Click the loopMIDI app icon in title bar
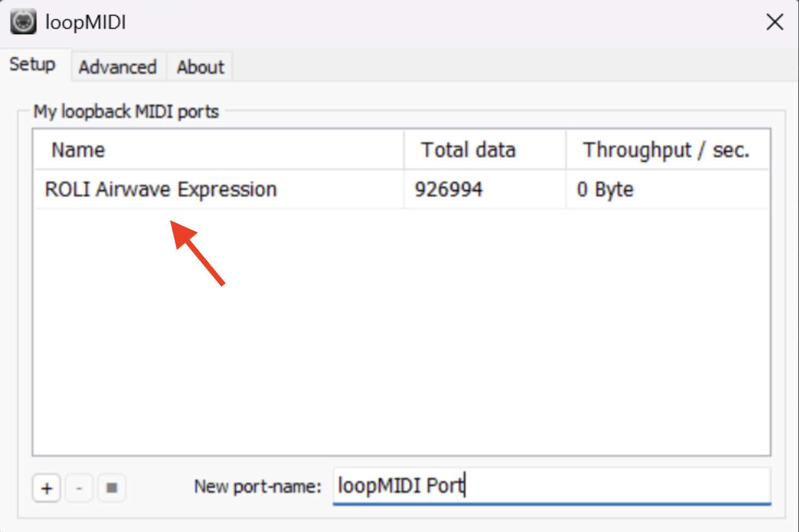 pos(23,22)
